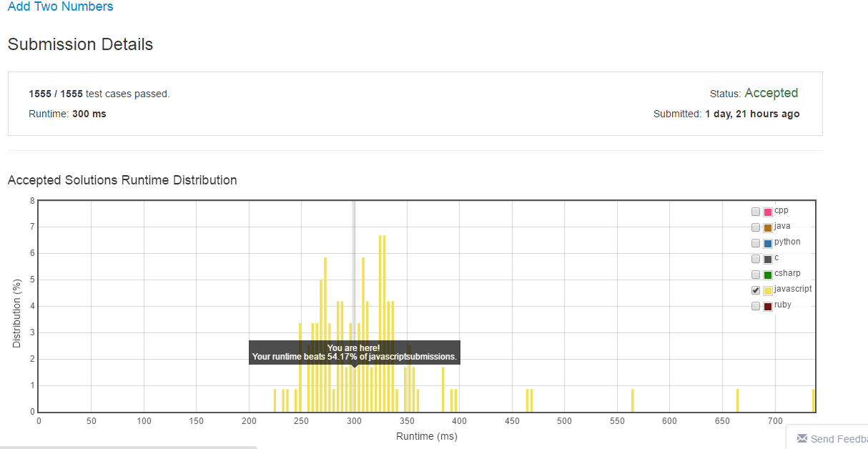
Task: Click the horizontal scrollbar at page bottom
Action: tap(129, 447)
